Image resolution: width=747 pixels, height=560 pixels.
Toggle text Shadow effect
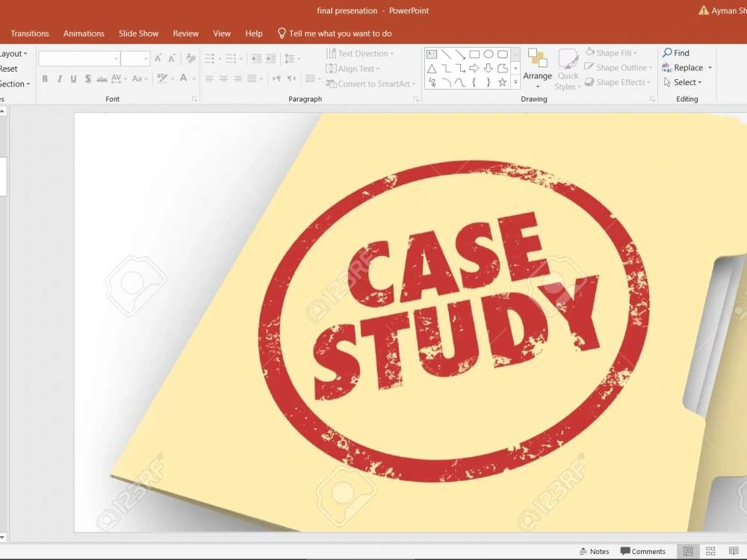click(87, 79)
